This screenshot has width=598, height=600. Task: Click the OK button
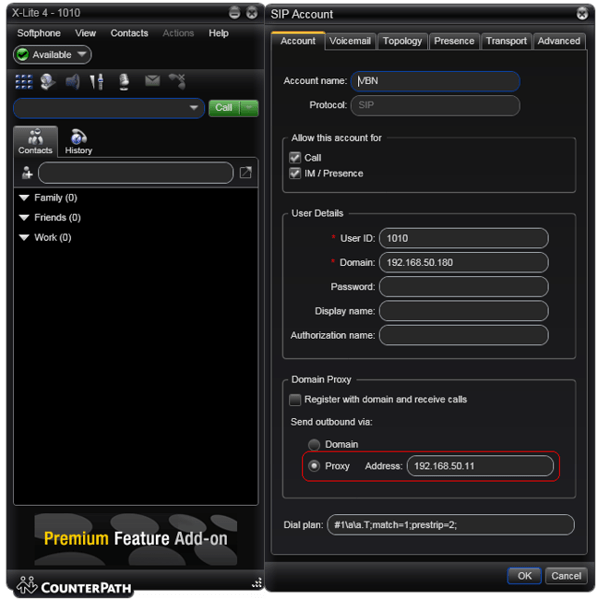click(524, 576)
